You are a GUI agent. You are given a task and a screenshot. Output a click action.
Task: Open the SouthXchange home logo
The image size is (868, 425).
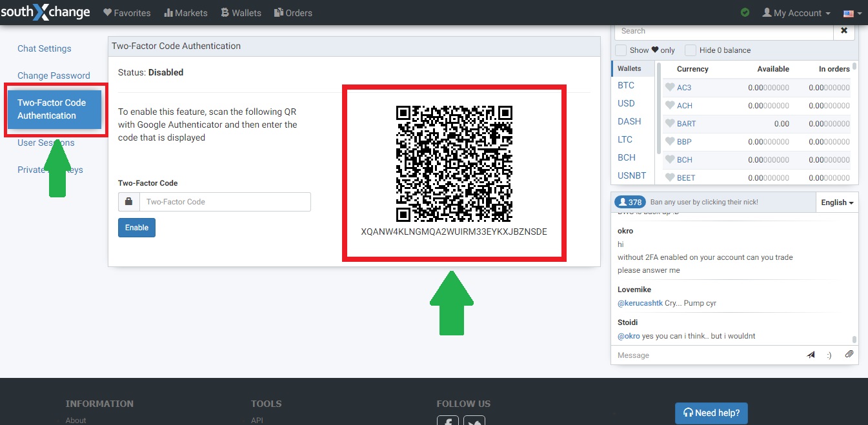pos(45,12)
